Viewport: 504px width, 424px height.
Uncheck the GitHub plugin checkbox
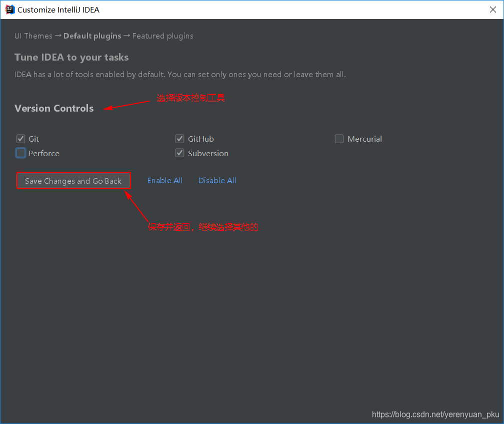179,139
